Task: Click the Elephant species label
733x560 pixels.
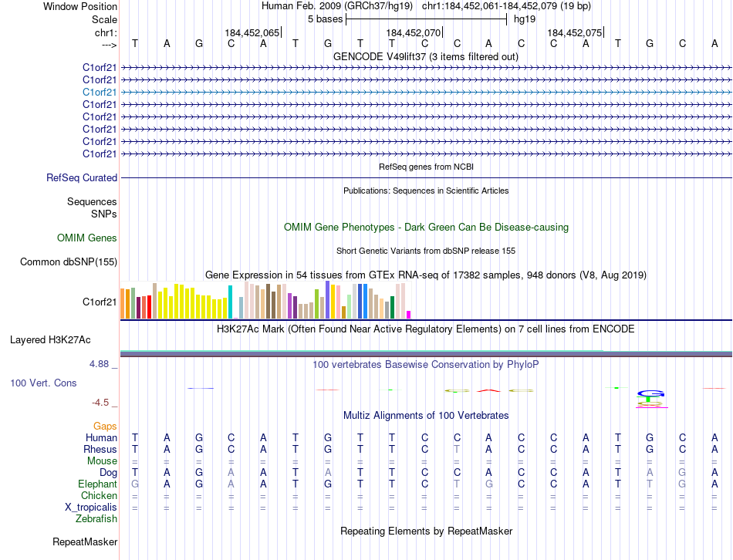Action: tap(98, 484)
